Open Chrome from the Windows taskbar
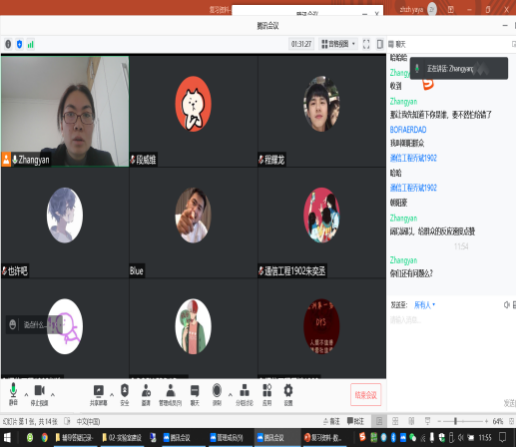516x447 pixels. pos(44,437)
